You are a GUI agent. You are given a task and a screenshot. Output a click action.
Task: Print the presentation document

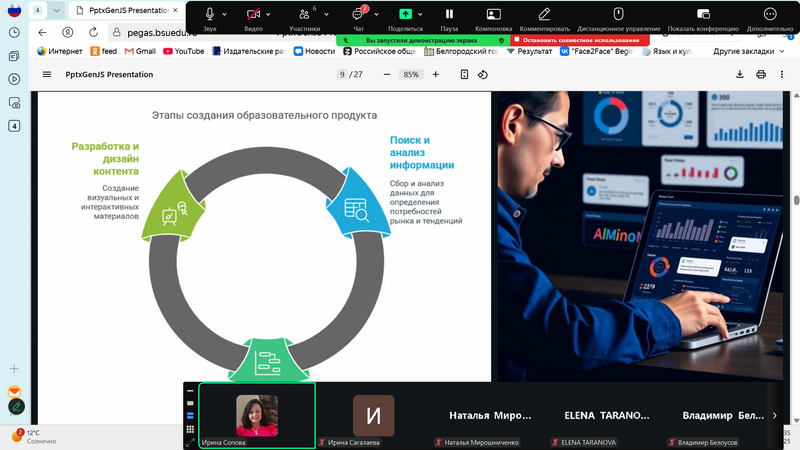(761, 74)
